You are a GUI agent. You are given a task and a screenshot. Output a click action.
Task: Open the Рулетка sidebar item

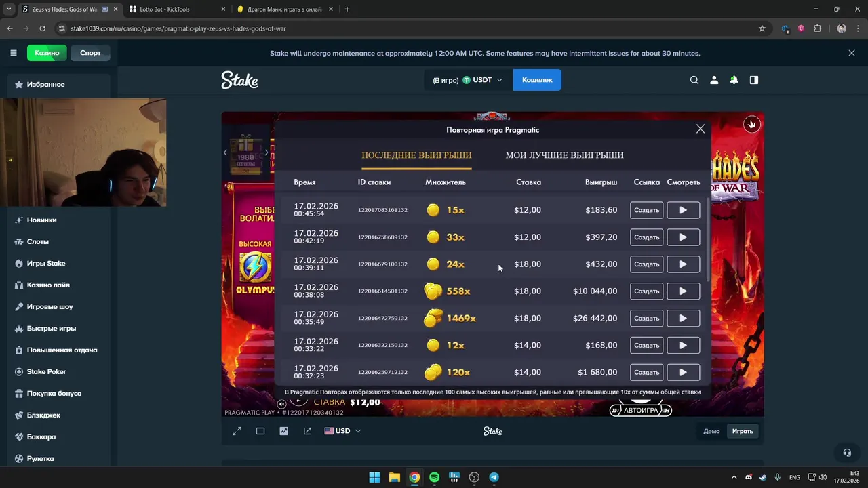58,458
